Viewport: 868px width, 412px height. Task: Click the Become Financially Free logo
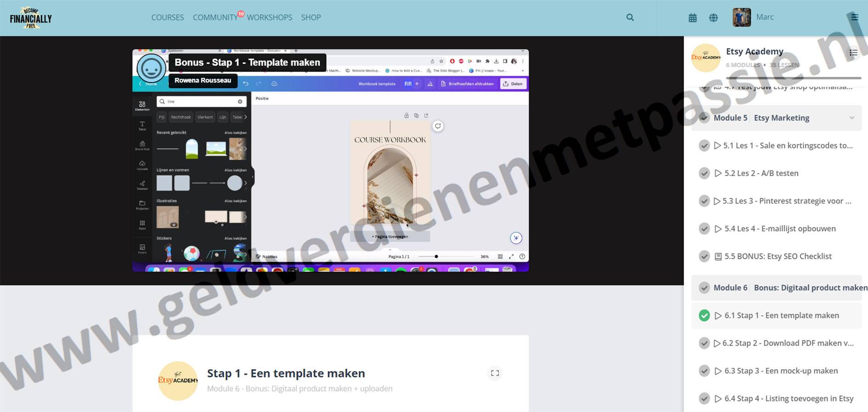(31, 18)
